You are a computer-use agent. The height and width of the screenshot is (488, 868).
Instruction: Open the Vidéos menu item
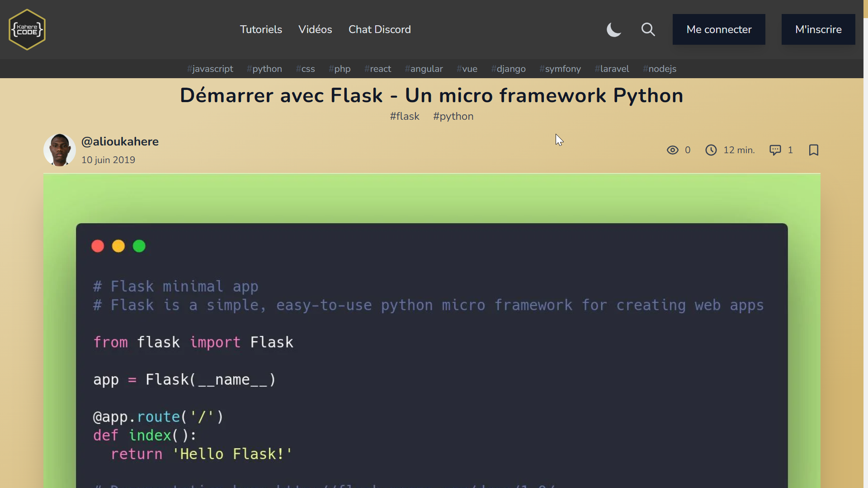click(x=315, y=29)
